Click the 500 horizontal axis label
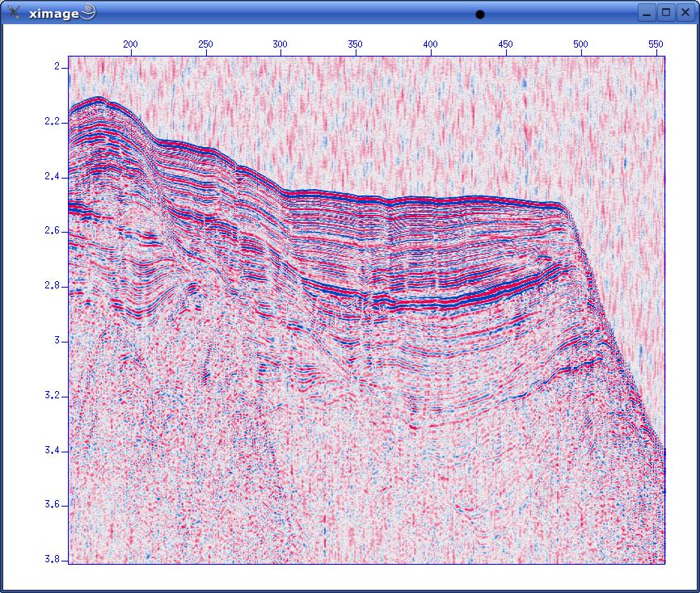Image resolution: width=700 pixels, height=593 pixels. tap(580, 44)
